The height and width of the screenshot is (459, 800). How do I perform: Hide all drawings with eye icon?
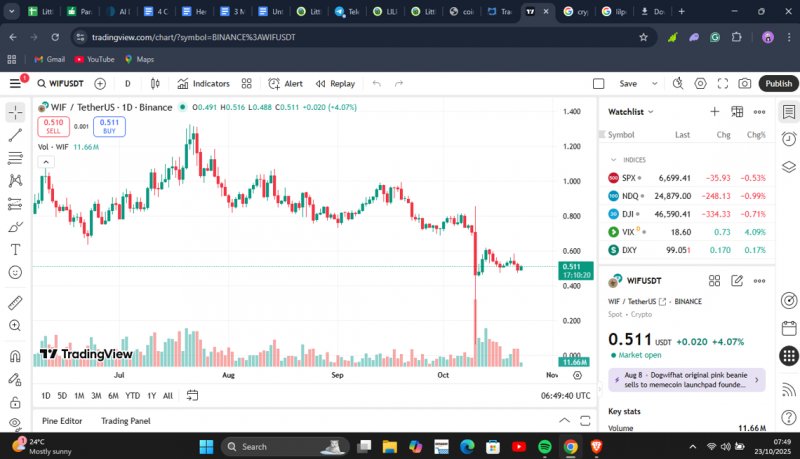[15, 423]
